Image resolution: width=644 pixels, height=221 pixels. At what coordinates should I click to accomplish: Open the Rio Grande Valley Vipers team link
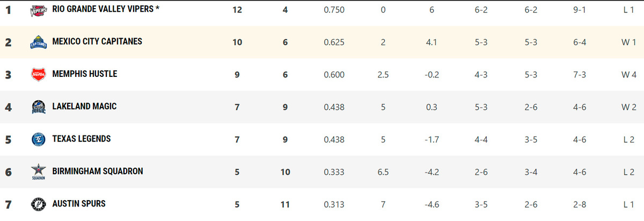pyautogui.click(x=106, y=9)
